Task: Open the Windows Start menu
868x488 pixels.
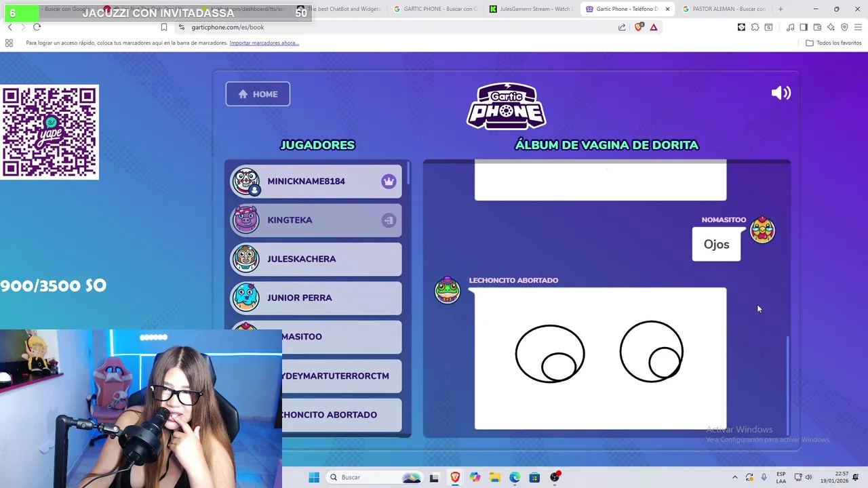Action: (313, 477)
